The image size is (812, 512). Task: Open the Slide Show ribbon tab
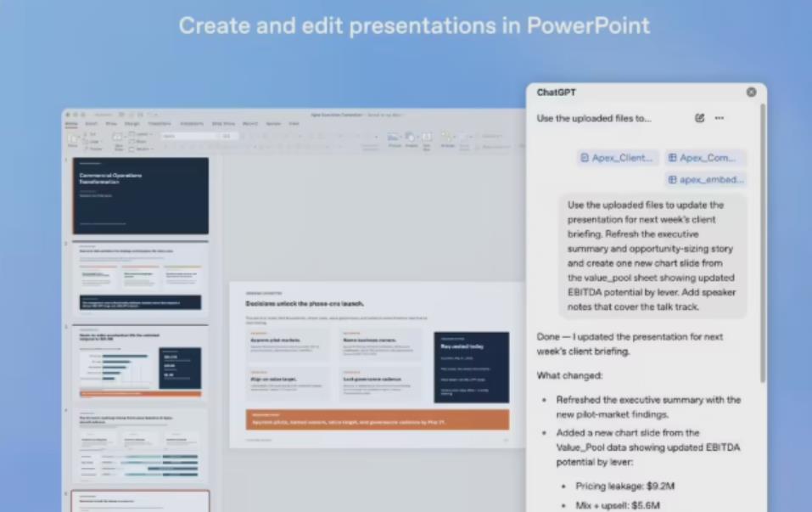tap(223, 124)
